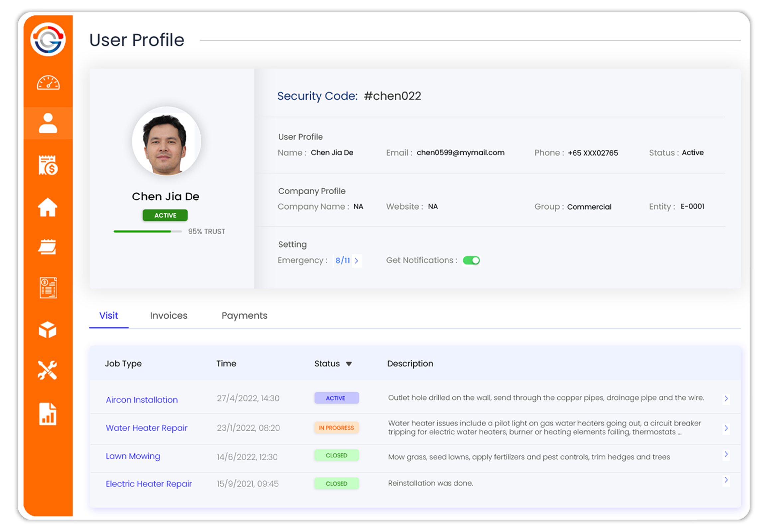Open the wrench and screwdriver tools icon
768x532 pixels.
point(47,370)
